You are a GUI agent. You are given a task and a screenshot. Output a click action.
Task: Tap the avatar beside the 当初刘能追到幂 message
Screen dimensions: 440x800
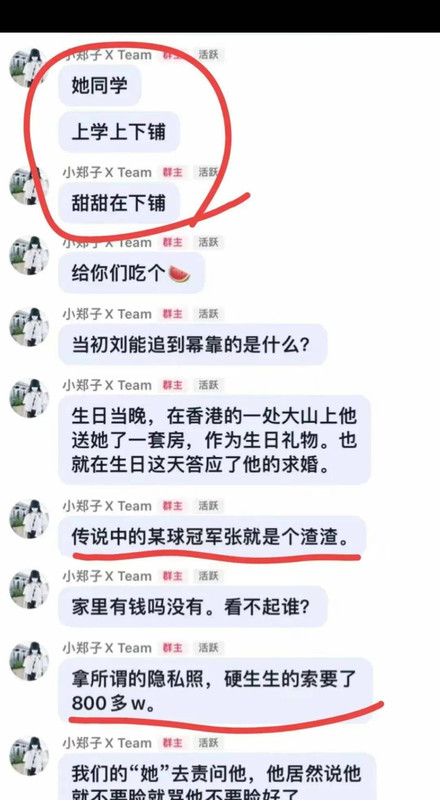[29, 327]
